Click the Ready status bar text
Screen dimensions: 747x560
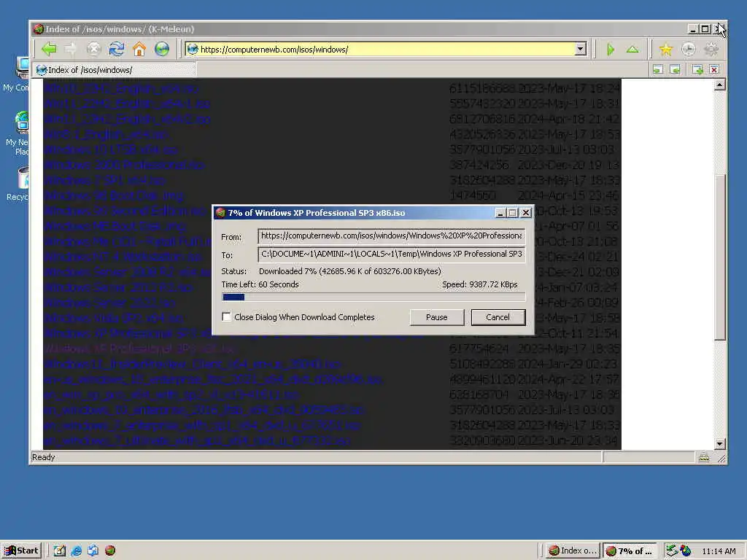(x=43, y=457)
